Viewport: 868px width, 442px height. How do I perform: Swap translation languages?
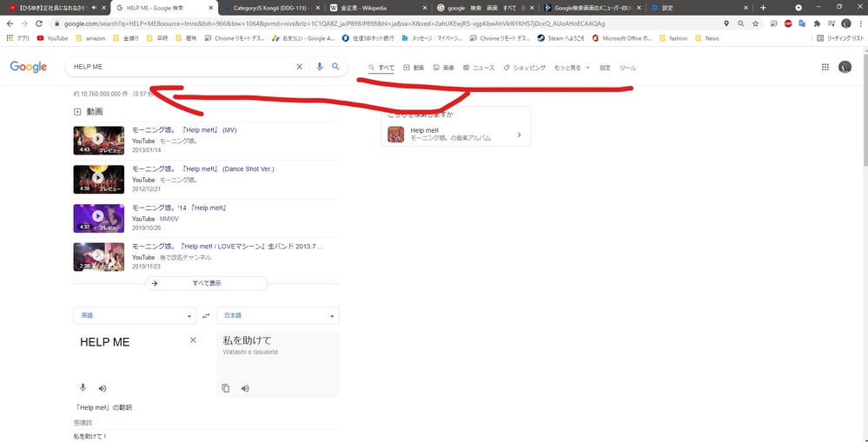(x=207, y=316)
